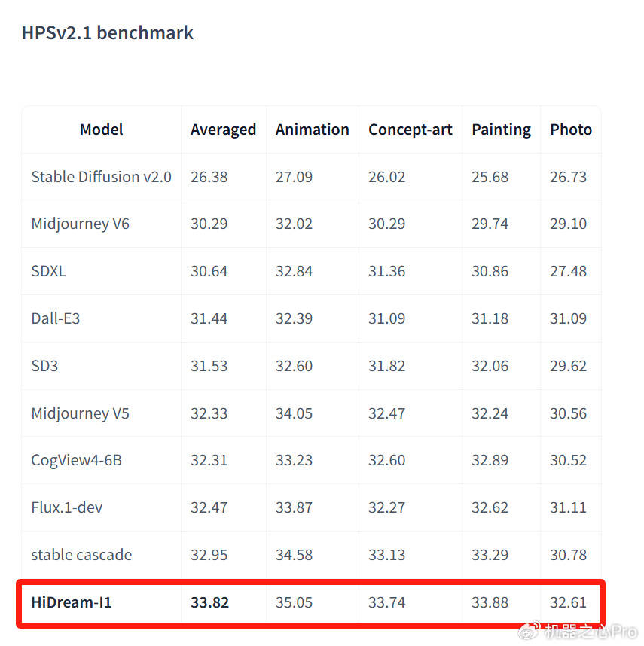The height and width of the screenshot is (646, 644).
Task: Select the Averaged column header
Action: click(x=223, y=130)
